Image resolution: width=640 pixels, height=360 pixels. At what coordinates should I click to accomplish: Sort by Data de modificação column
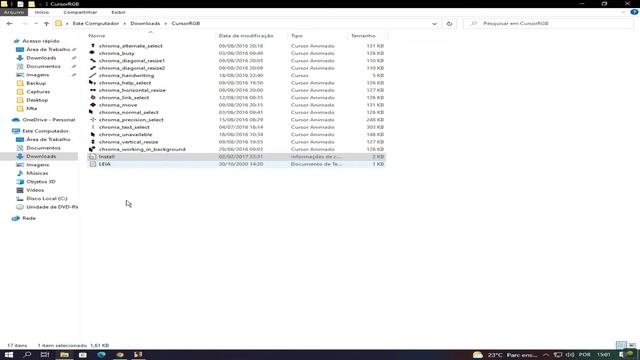[246, 36]
